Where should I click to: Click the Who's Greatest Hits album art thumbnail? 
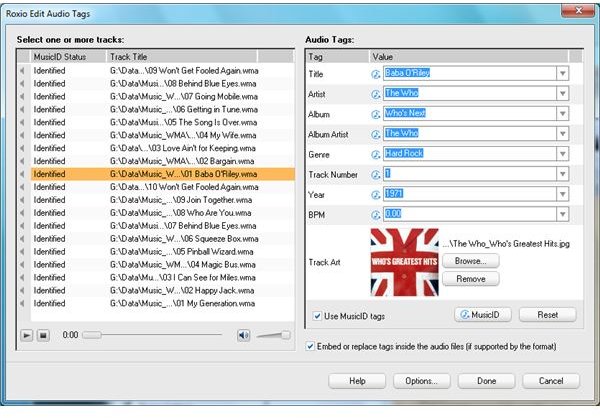[x=404, y=262]
